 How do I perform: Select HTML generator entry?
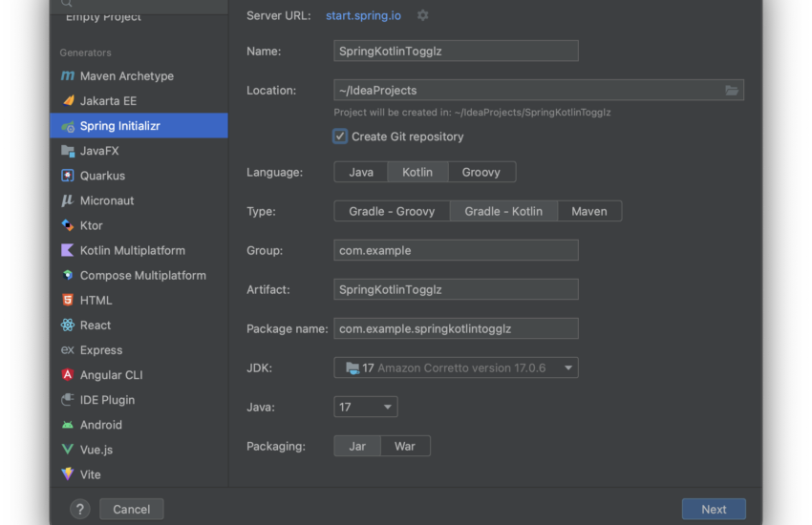139,300
